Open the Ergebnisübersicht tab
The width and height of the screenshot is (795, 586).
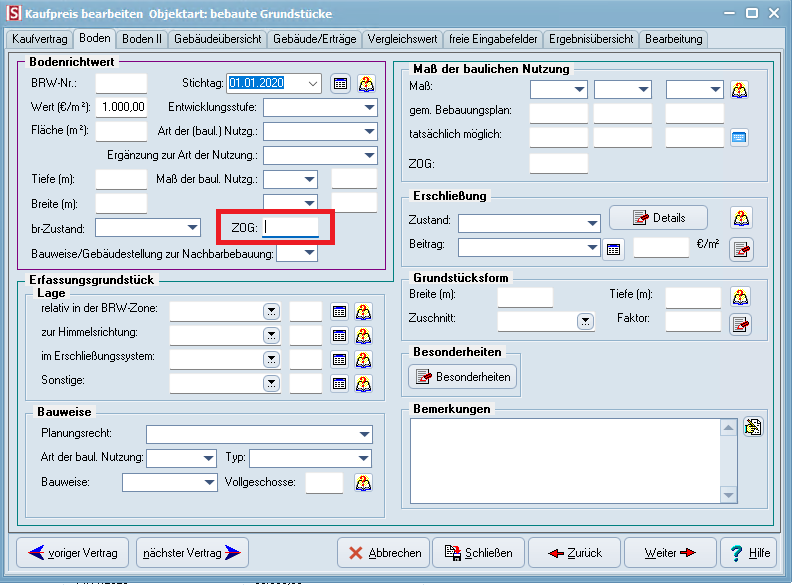coord(590,39)
